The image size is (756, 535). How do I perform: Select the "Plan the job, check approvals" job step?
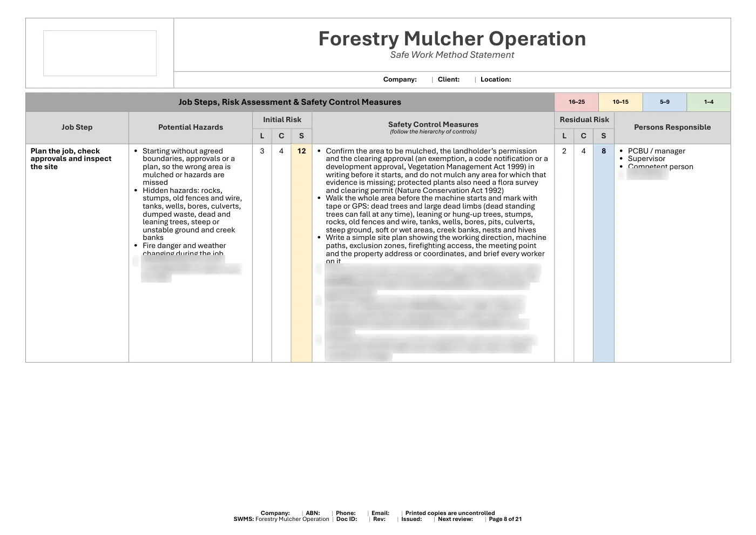pos(71,159)
